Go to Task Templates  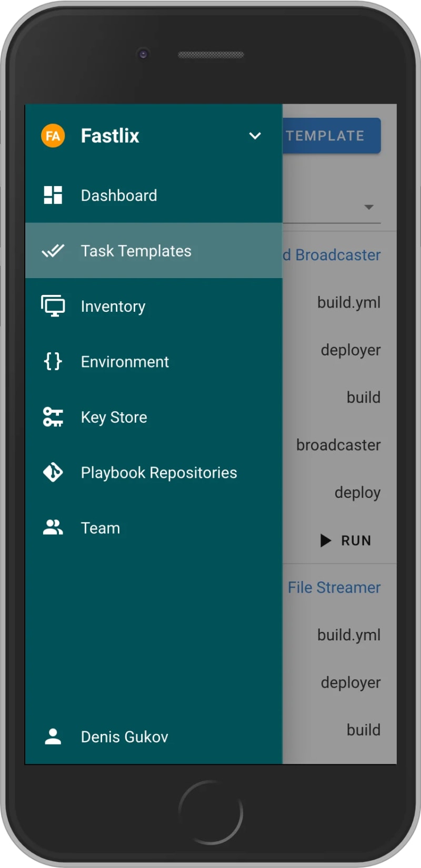(x=154, y=251)
